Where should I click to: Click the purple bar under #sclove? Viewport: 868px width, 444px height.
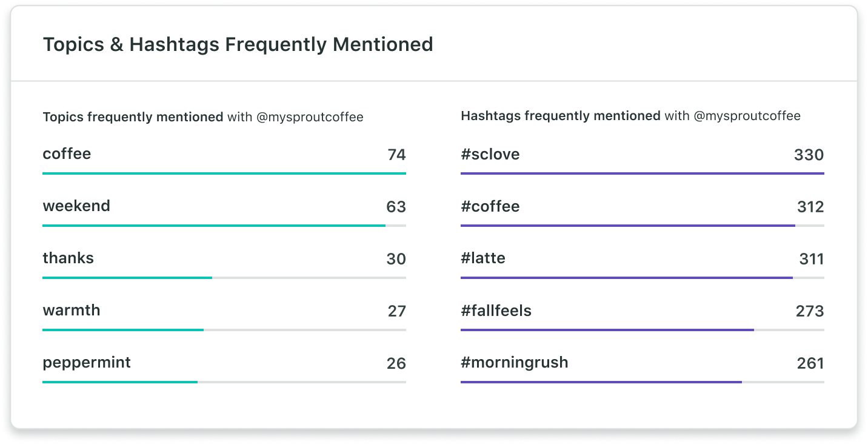(x=643, y=173)
